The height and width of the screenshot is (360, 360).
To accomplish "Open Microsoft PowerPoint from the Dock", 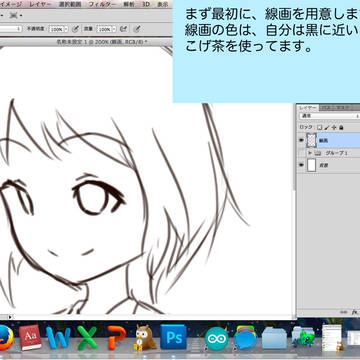I will [x=116, y=338].
